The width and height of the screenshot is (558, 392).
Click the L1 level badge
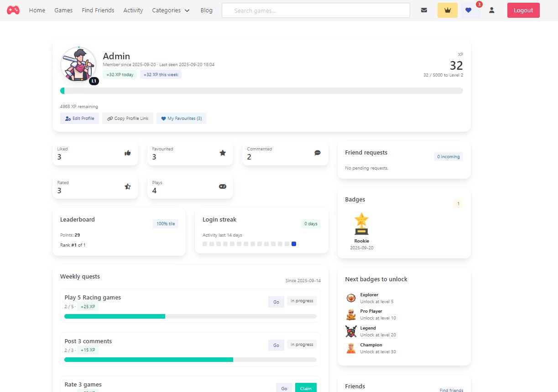[x=94, y=81]
